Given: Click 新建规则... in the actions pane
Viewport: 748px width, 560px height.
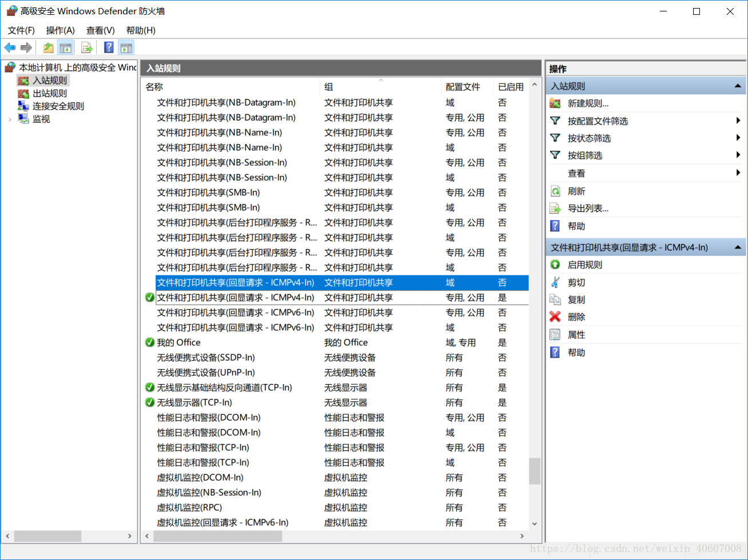Looking at the screenshot, I should [x=588, y=103].
